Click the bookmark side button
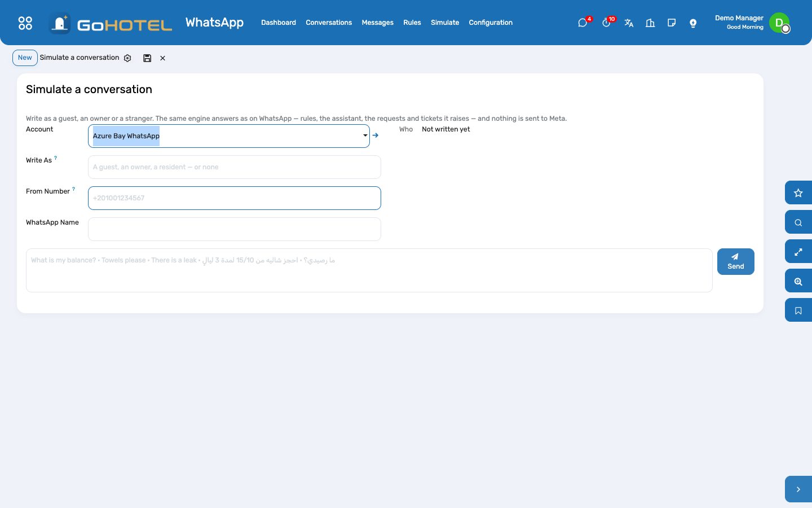 click(x=798, y=310)
